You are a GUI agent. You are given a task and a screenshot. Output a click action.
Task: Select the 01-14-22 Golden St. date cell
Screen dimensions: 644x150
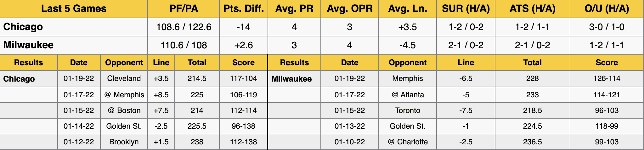(79, 126)
